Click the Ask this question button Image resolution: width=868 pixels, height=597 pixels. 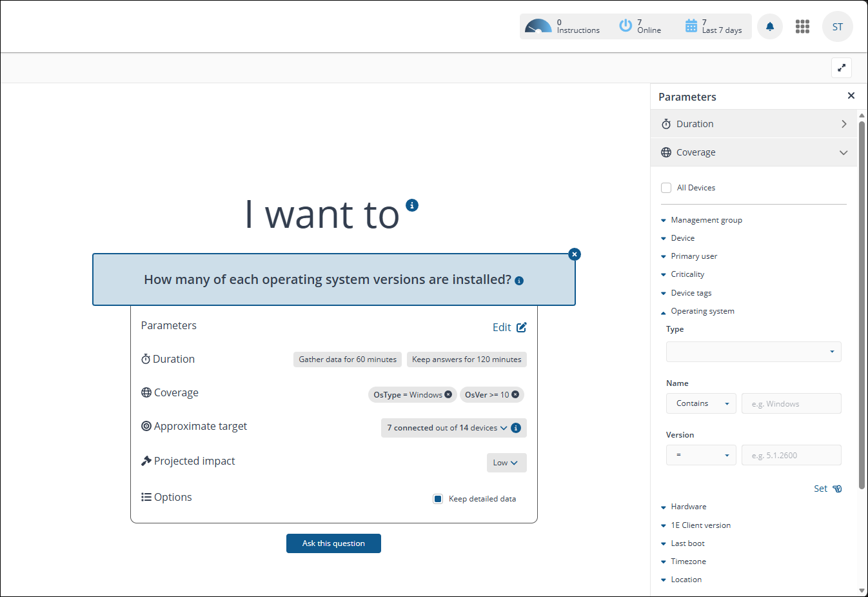coord(333,543)
